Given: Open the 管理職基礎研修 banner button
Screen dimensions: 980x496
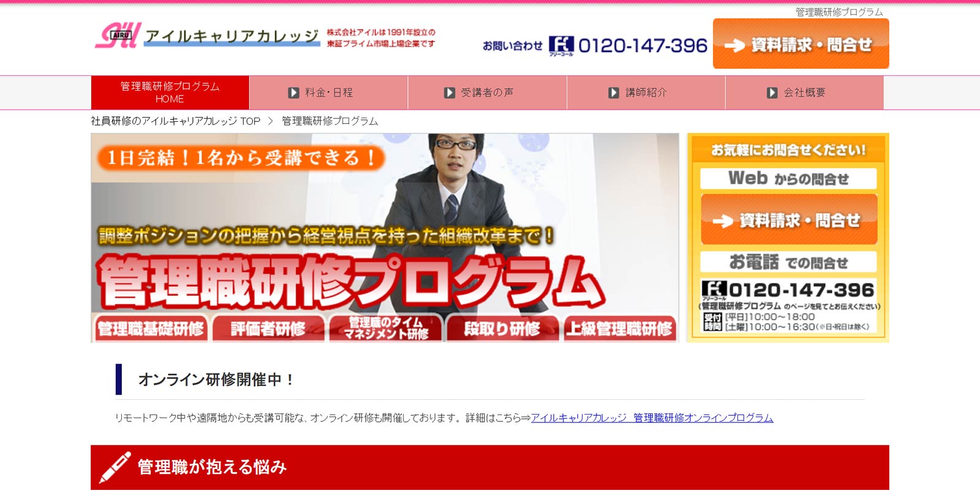Looking at the screenshot, I should pyautogui.click(x=150, y=328).
